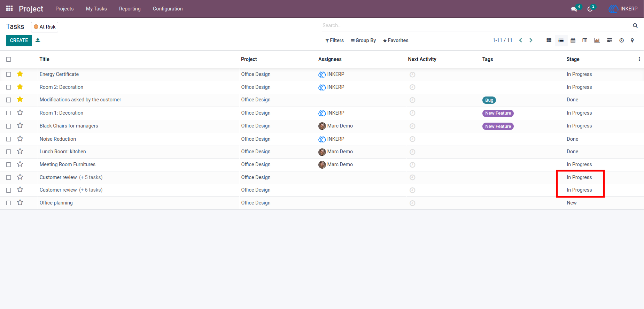Click the New Feature tag on Room 1: Decoration
Viewport: 644px width, 309px height.
498,113
